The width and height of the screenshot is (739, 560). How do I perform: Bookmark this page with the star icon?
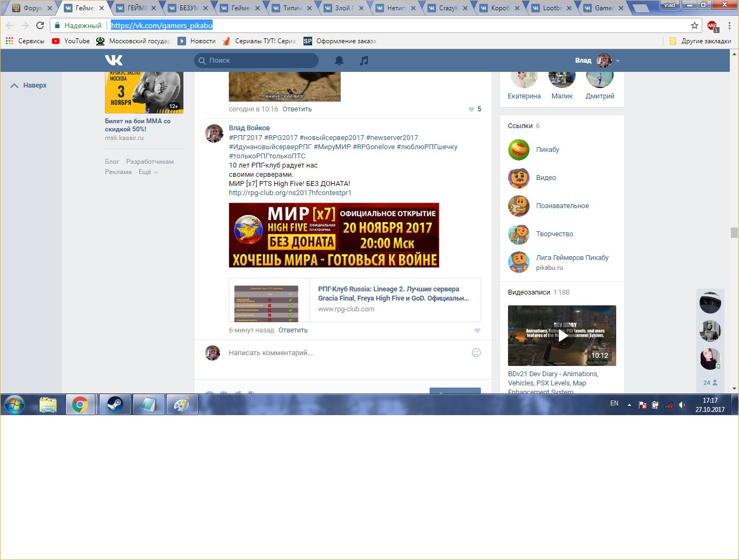(695, 25)
